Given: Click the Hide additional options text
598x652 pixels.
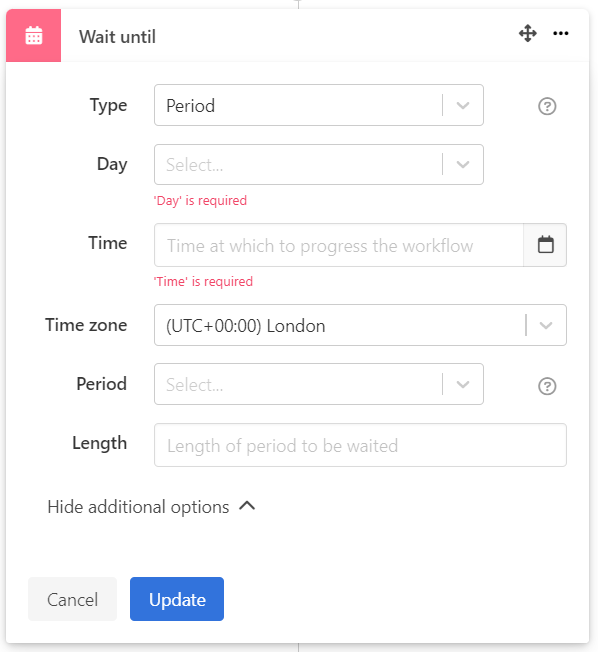Looking at the screenshot, I should 138,507.
